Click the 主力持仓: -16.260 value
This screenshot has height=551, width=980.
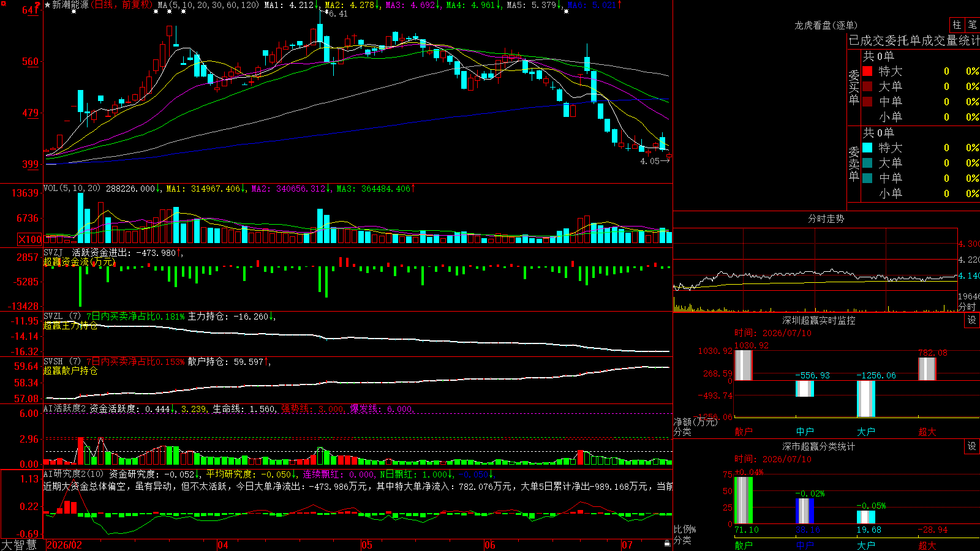coord(231,317)
